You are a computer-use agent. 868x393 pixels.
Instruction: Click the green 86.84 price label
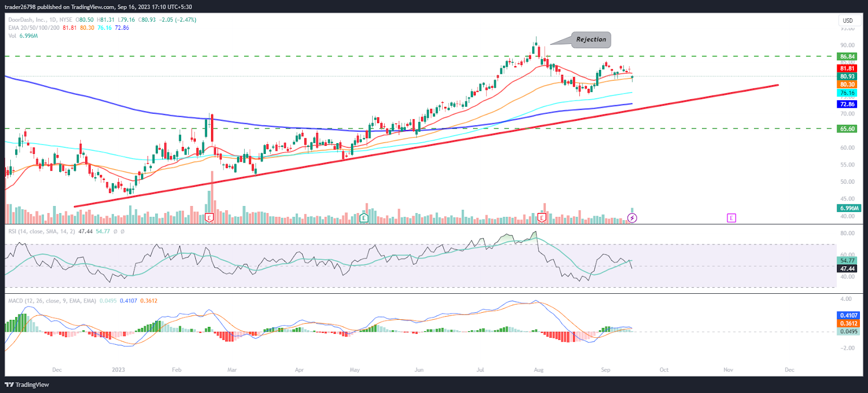pos(847,56)
